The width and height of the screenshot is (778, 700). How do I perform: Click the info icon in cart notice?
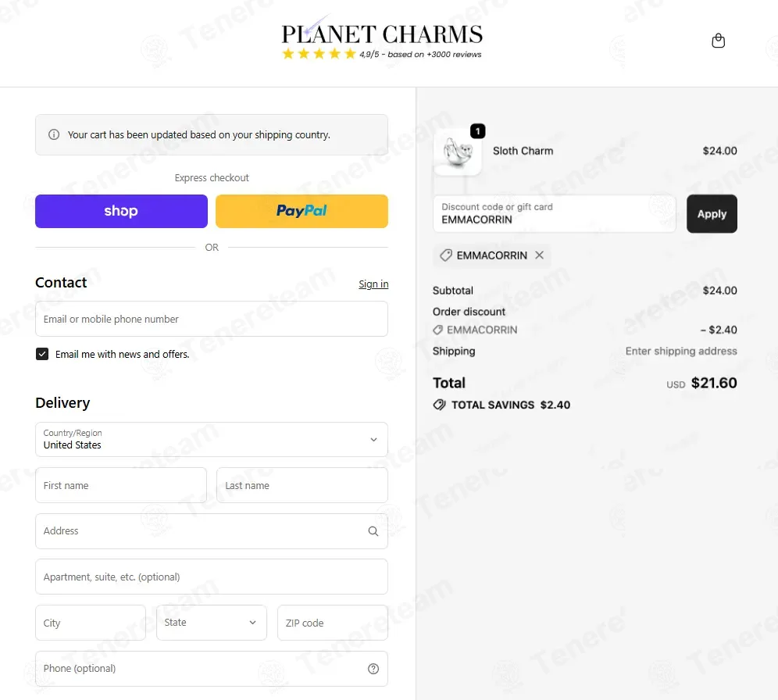(54, 134)
